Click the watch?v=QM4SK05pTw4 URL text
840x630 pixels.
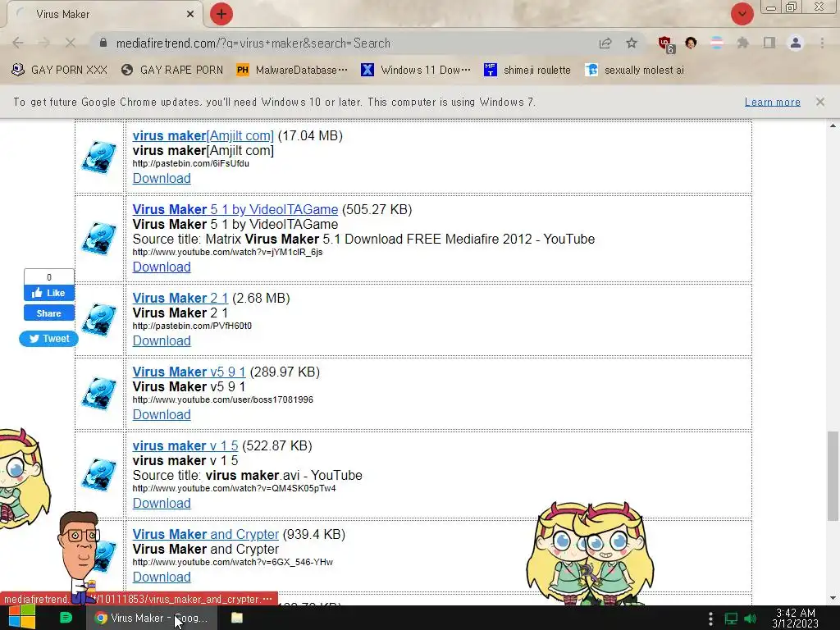(234, 488)
